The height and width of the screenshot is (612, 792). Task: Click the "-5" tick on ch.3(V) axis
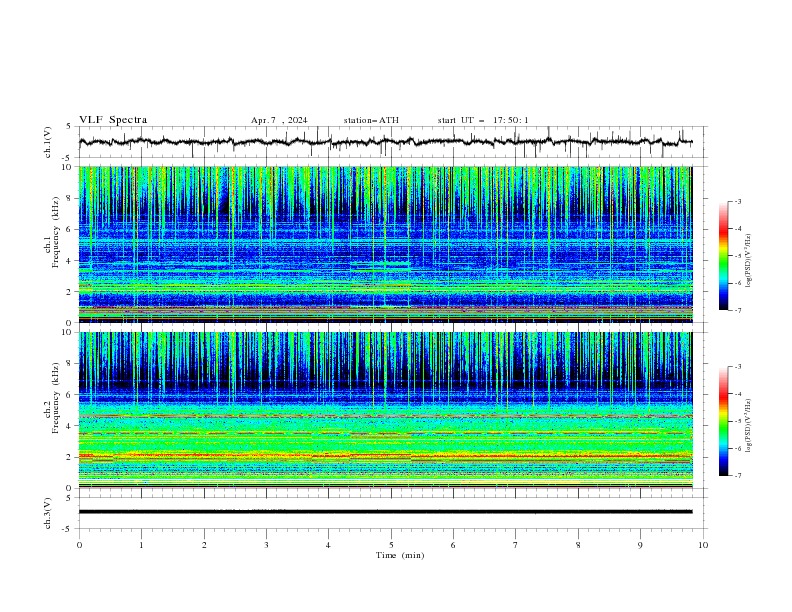point(68,529)
